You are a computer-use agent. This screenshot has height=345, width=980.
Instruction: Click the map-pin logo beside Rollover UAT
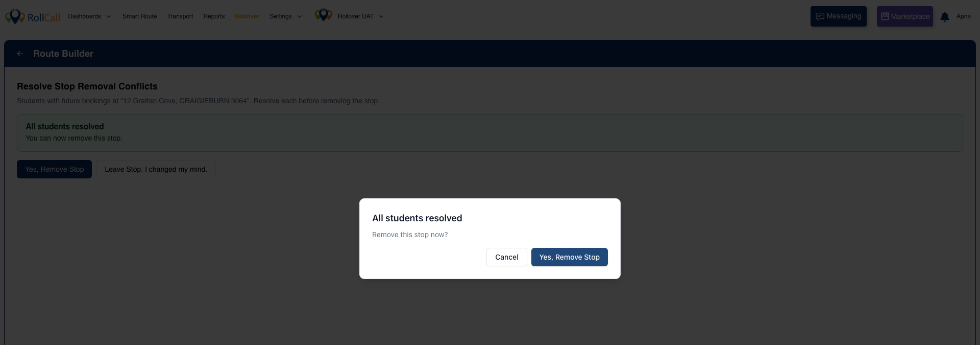point(323,15)
